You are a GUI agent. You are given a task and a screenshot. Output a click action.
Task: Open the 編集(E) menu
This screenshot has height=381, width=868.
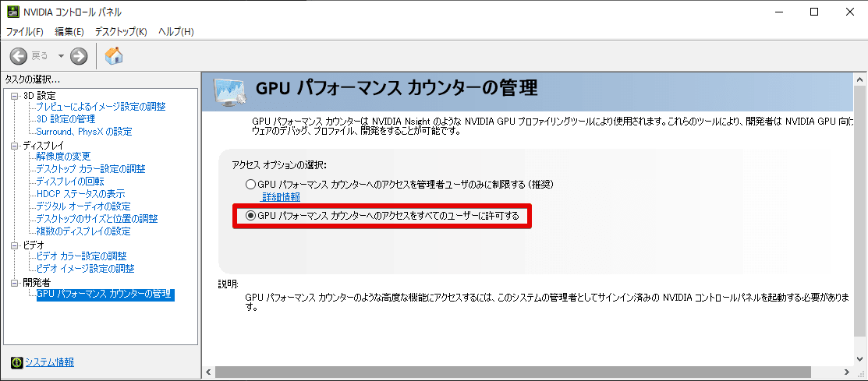(69, 31)
